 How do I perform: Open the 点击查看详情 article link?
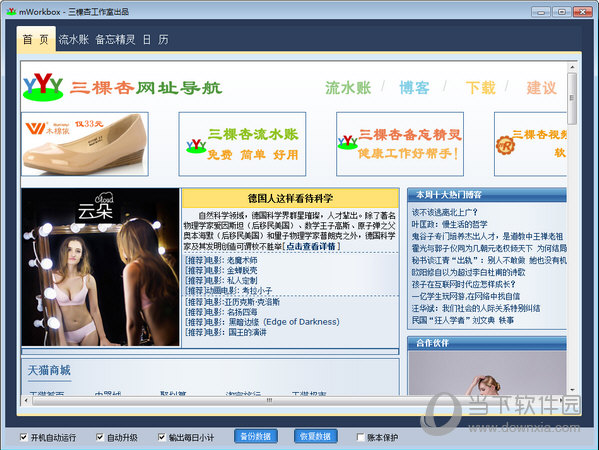(311, 246)
